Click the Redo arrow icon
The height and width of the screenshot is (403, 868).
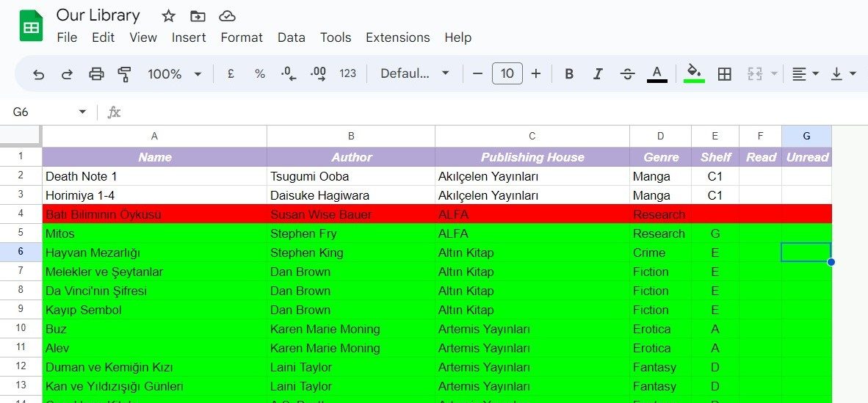pos(67,74)
